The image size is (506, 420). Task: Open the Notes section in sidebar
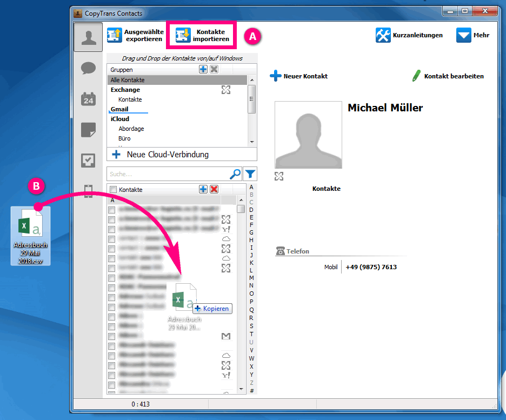[x=88, y=130]
